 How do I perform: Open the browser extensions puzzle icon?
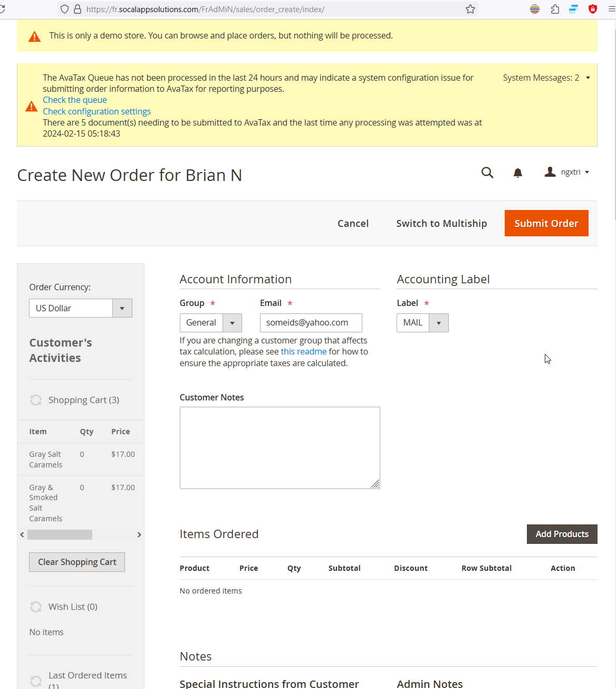[x=555, y=9]
